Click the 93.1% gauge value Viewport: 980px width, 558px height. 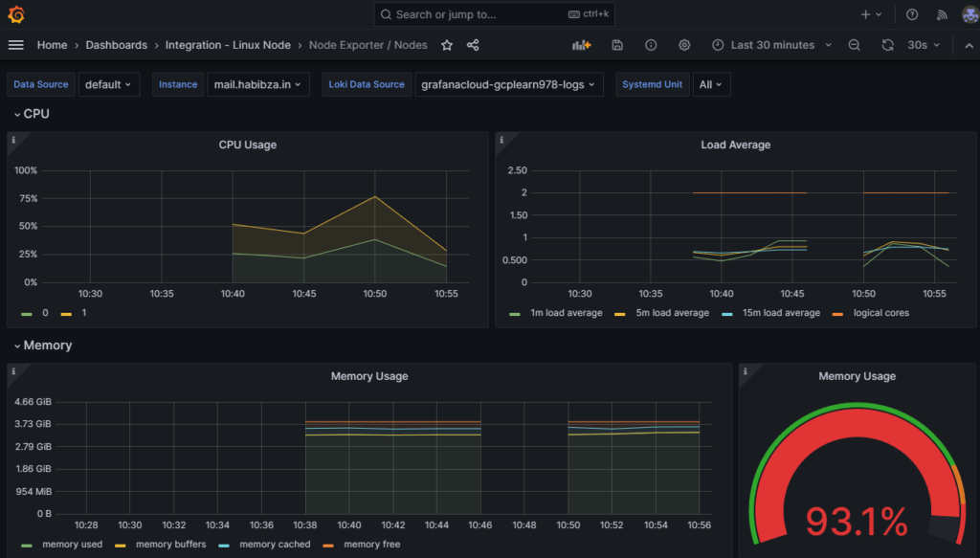857,522
